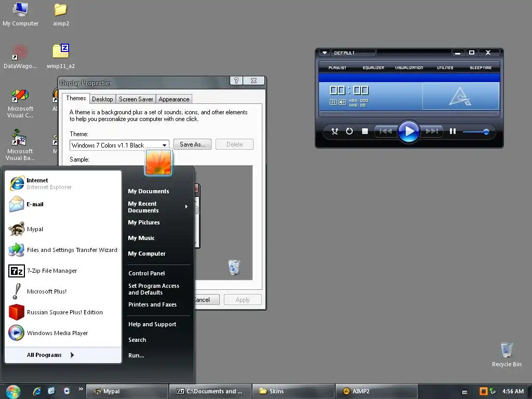Viewport: 532px width, 399px height.
Task: Open Files and Settings Transfer Wizard
Action: (x=63, y=250)
